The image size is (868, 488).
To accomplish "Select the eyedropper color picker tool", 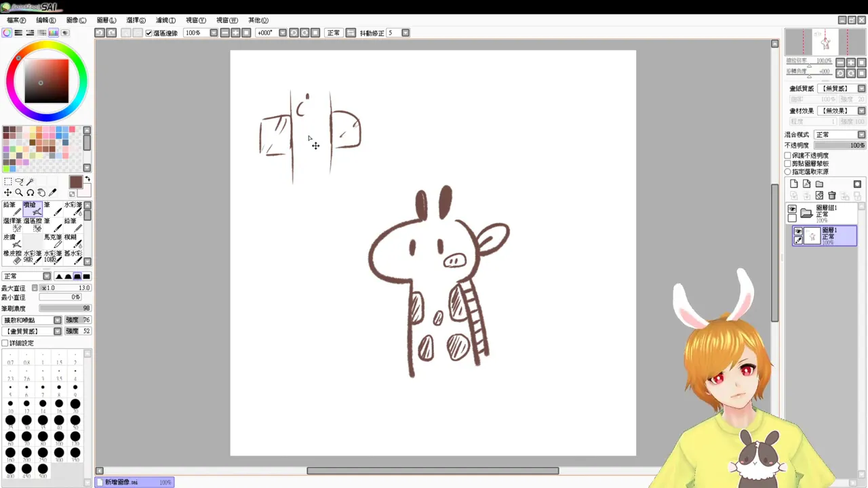I will pyautogui.click(x=53, y=192).
